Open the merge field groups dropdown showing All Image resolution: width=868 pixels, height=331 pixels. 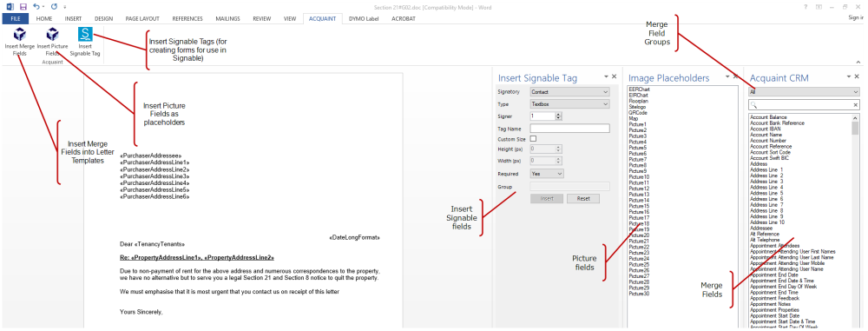click(804, 92)
